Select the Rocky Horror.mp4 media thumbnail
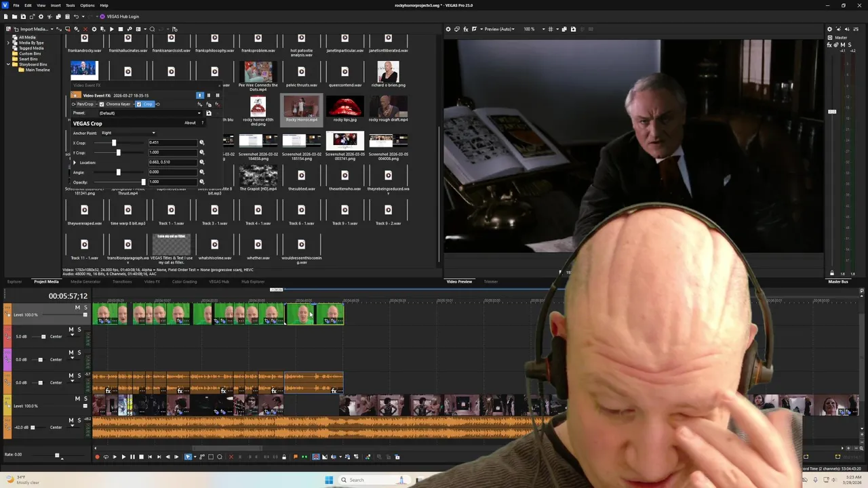 coord(302,108)
